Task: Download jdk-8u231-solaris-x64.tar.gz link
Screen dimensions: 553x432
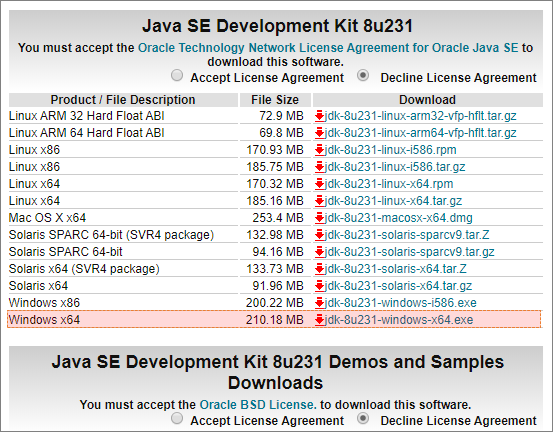Action: pyautogui.click(x=398, y=285)
